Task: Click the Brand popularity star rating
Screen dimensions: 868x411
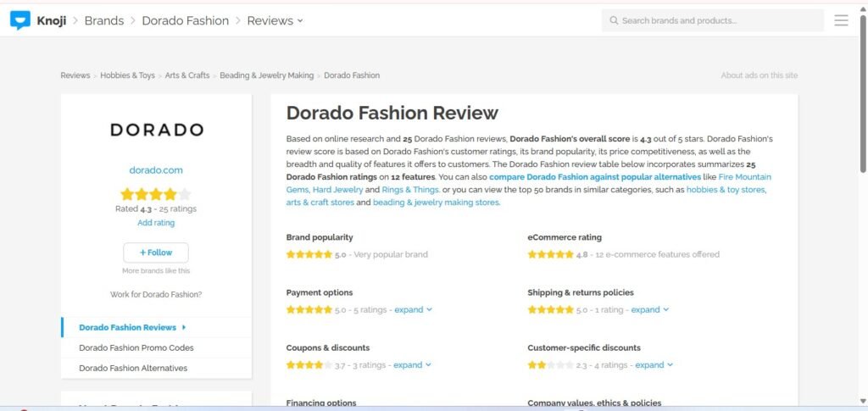Action: (x=309, y=254)
